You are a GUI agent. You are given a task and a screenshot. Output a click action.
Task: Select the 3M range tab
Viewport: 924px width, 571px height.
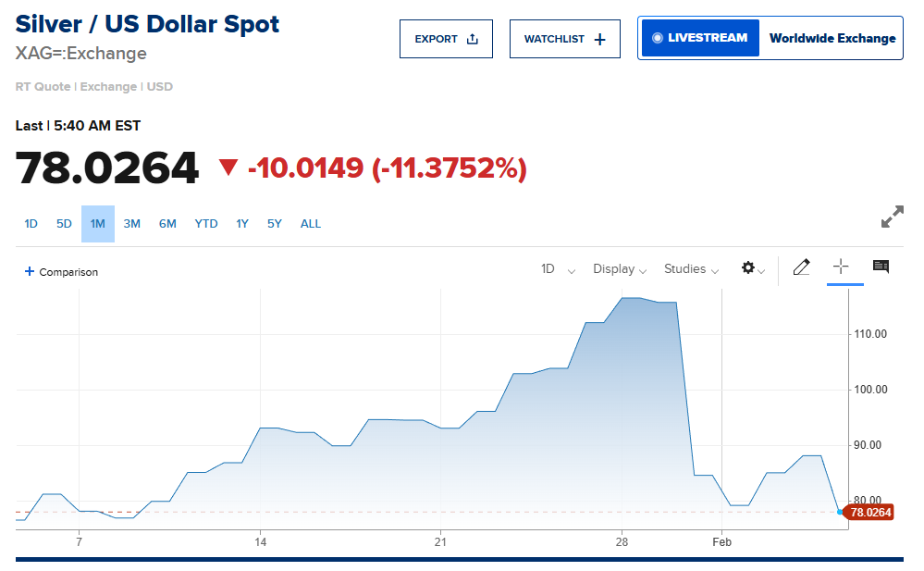[132, 224]
